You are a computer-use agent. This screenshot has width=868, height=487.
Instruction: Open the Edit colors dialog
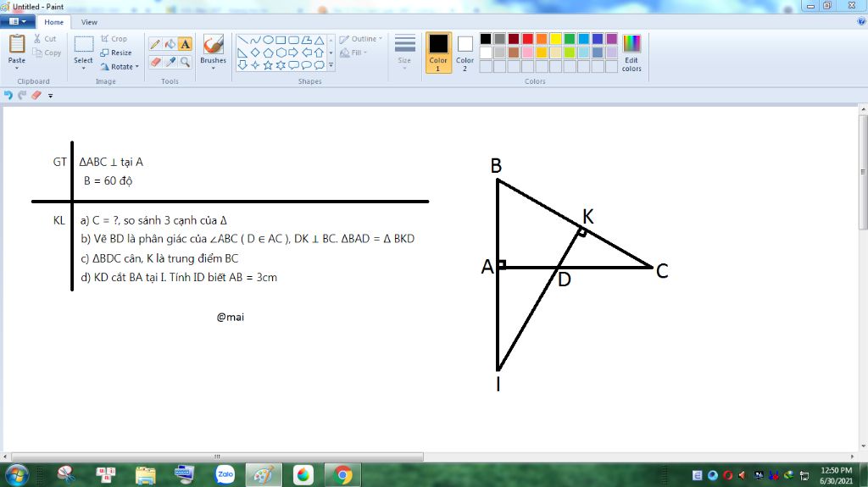(632, 53)
